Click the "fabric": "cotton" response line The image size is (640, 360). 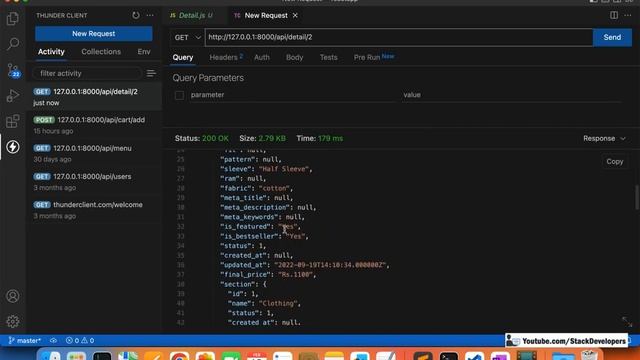click(256, 188)
